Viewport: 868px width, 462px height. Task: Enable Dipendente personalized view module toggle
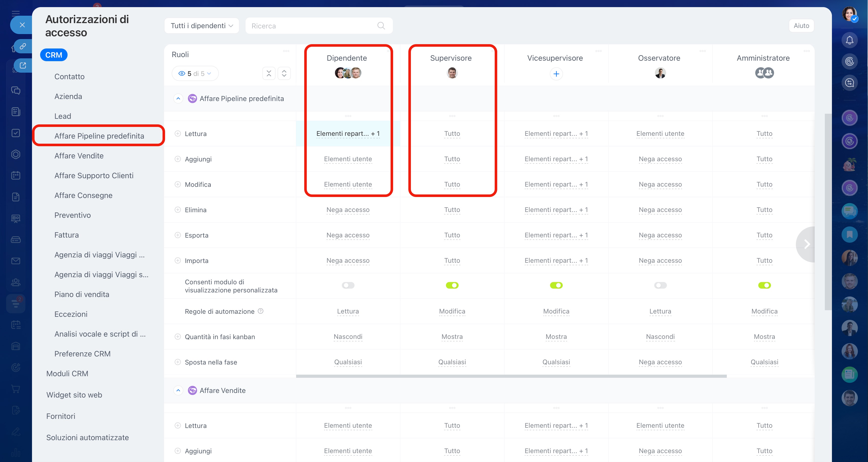pyautogui.click(x=348, y=286)
